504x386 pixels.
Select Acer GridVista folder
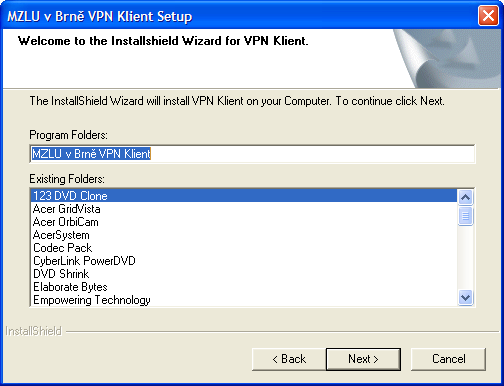(244, 209)
